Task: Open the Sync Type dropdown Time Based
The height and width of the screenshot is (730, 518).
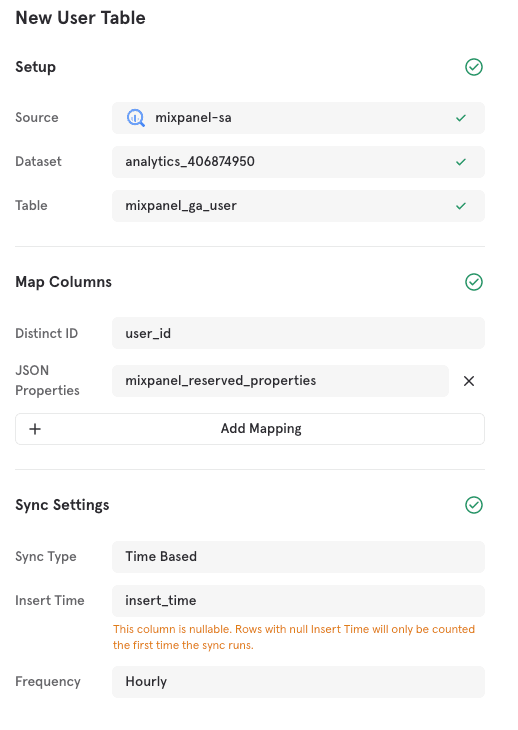Action: [x=298, y=557]
